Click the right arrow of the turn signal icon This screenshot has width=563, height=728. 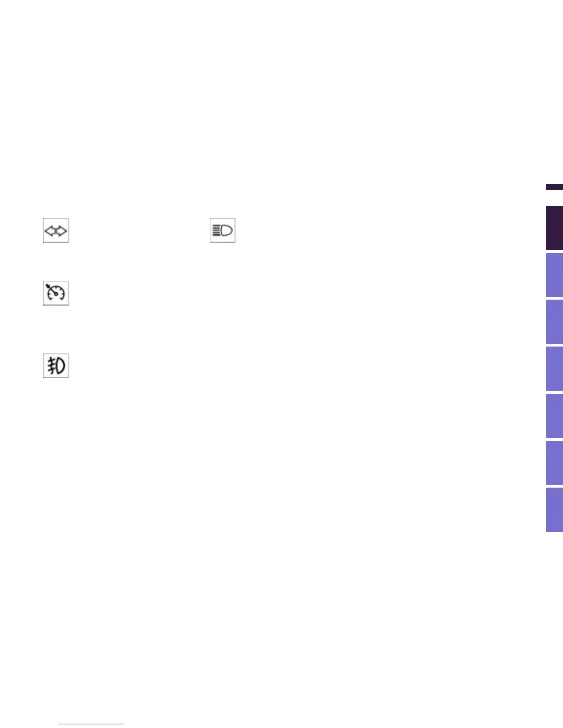(62, 231)
